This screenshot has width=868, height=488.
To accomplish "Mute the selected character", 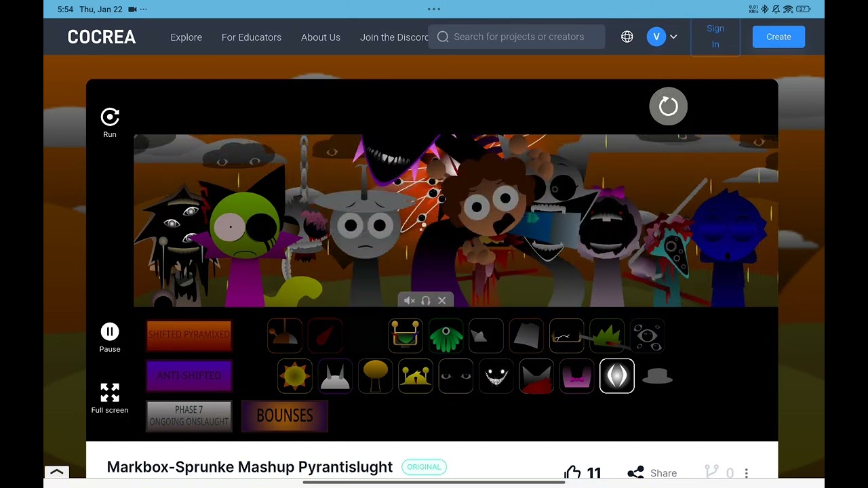I will (x=410, y=300).
